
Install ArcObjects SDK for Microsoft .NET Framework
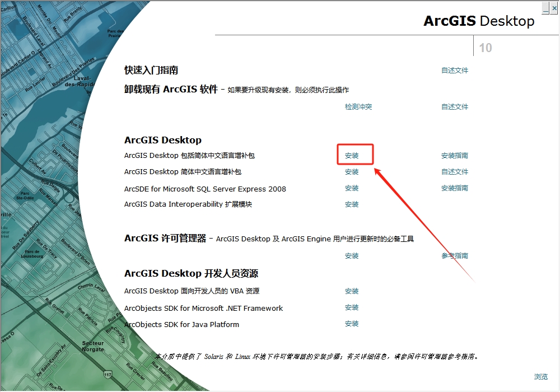click(352, 307)
